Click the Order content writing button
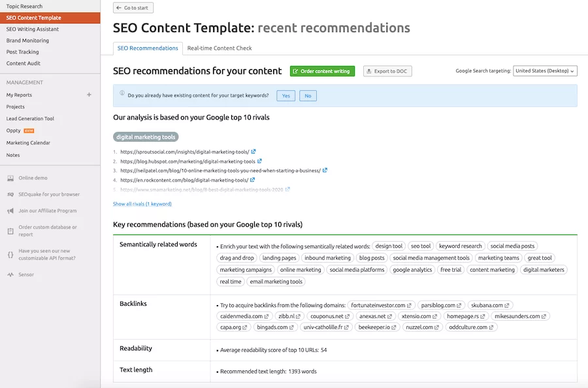588x388 pixels. [x=322, y=71]
